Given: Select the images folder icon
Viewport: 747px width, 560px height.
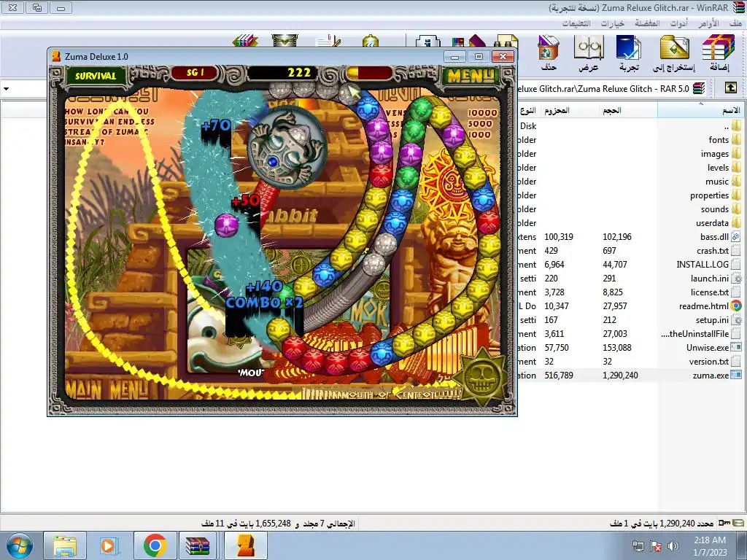Looking at the screenshot, I should 737,153.
